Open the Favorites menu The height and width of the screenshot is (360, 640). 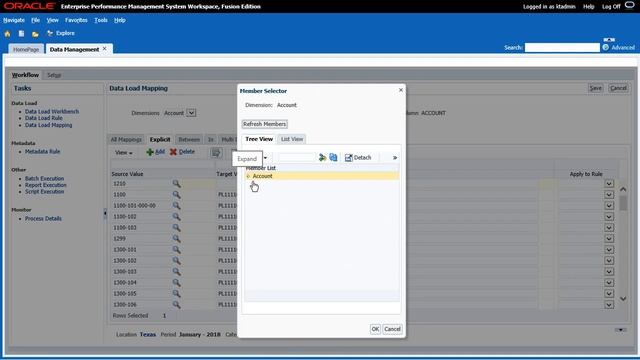pyautogui.click(x=76, y=20)
